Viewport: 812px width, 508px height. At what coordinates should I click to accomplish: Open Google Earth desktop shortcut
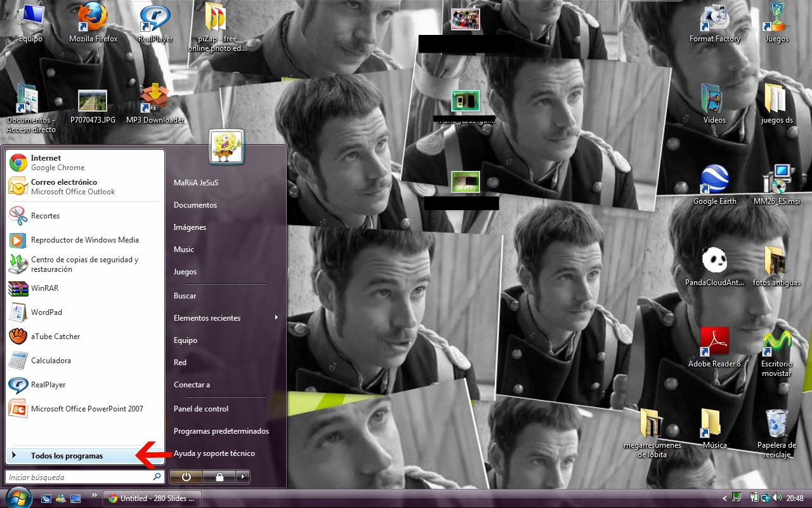714,182
